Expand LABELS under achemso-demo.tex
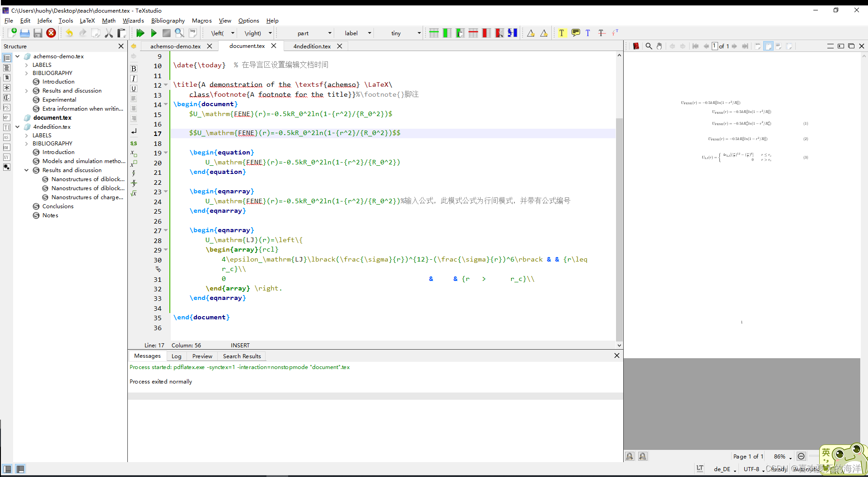The width and height of the screenshot is (868, 477). pyautogui.click(x=27, y=65)
